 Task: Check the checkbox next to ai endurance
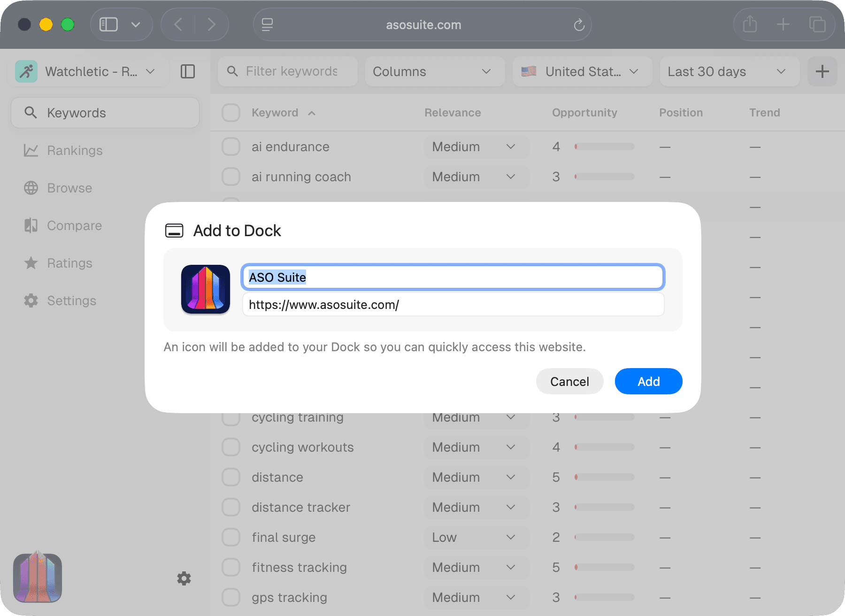(x=230, y=146)
